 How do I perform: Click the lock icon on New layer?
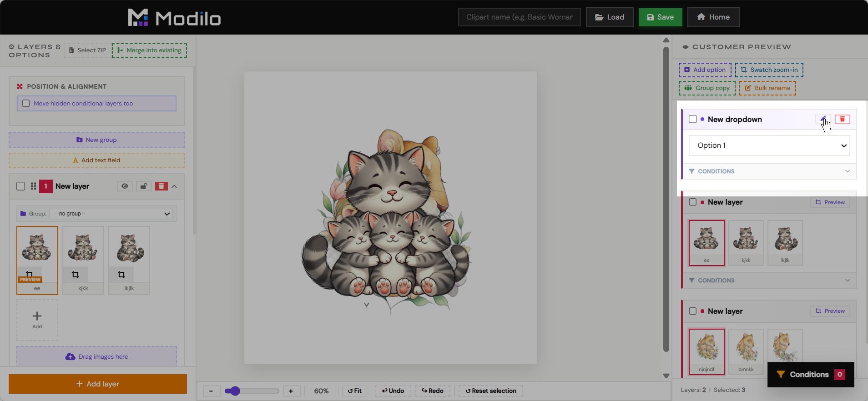[144, 186]
